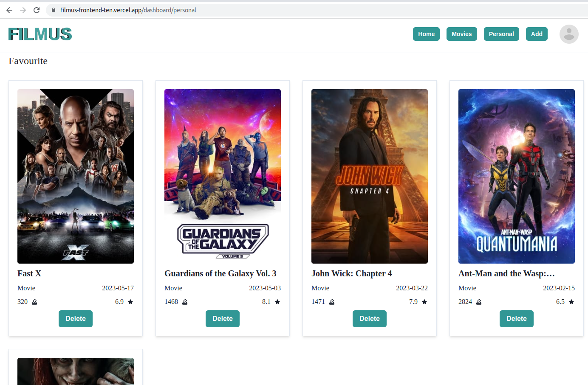The height and width of the screenshot is (385, 588).
Task: Click the Guardians of the Galaxy poster
Action: (x=223, y=176)
